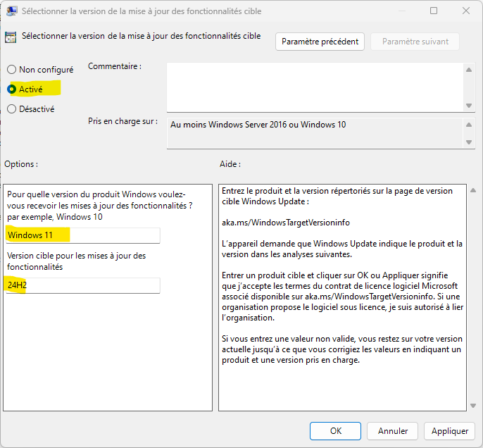
Task: Click the 24H2 target version field
Action: click(83, 285)
